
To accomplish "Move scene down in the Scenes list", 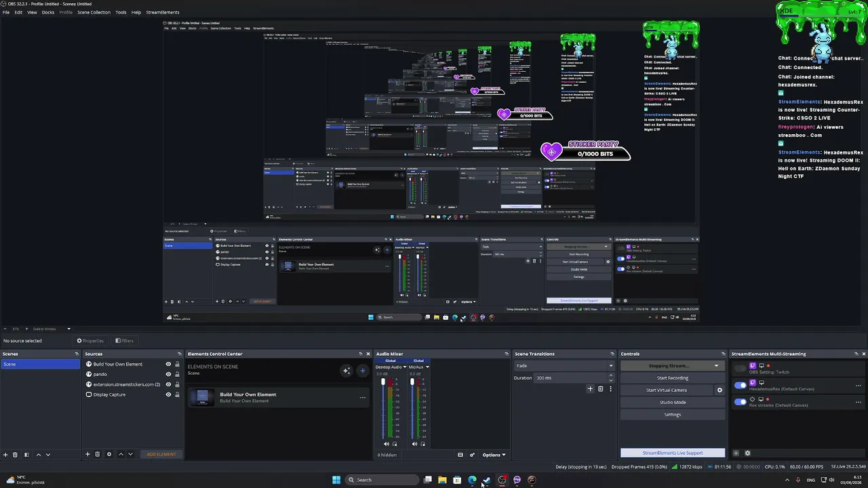I will click(47, 454).
